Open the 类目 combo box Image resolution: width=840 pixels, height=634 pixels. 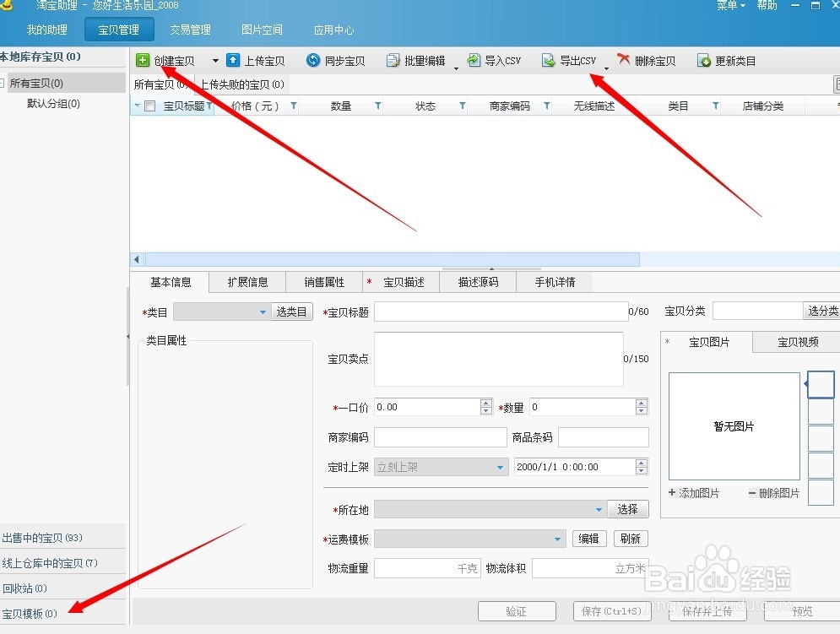click(x=222, y=312)
